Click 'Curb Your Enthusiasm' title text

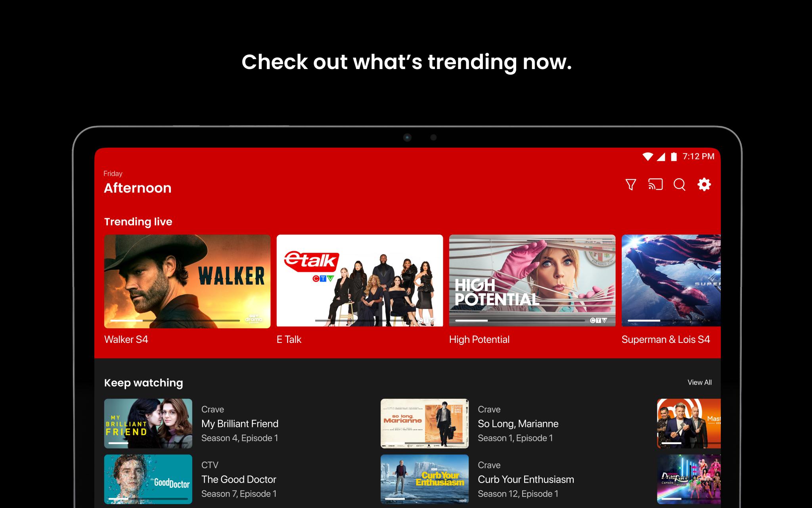tap(526, 479)
